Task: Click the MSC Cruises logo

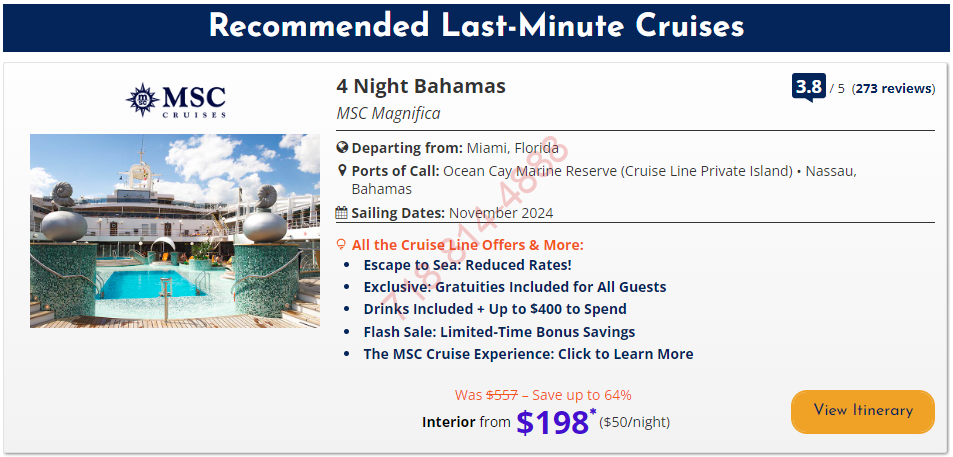Action: coord(176,100)
